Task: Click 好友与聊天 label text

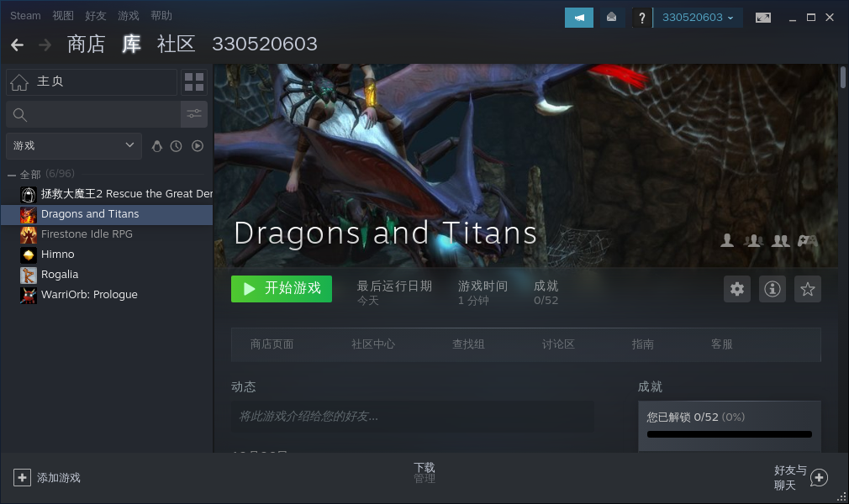Action: 790,477
